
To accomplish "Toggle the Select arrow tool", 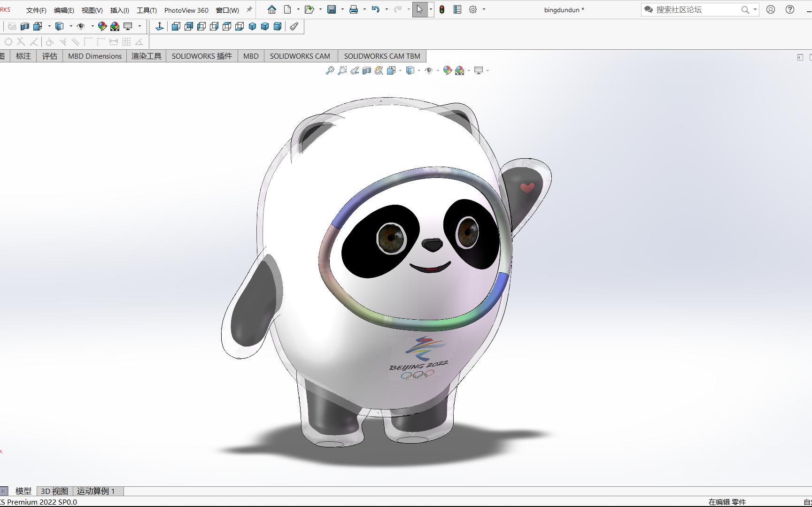I will tap(419, 9).
